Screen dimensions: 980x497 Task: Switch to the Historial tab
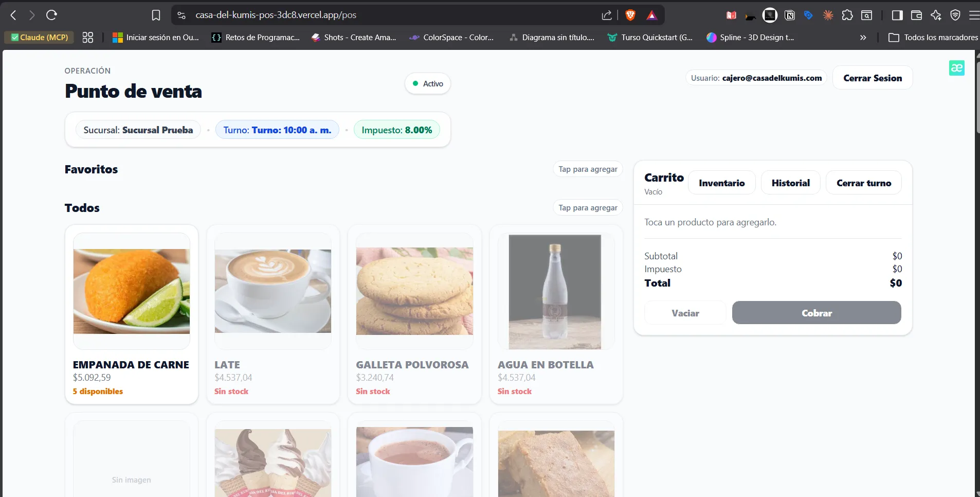click(x=791, y=183)
